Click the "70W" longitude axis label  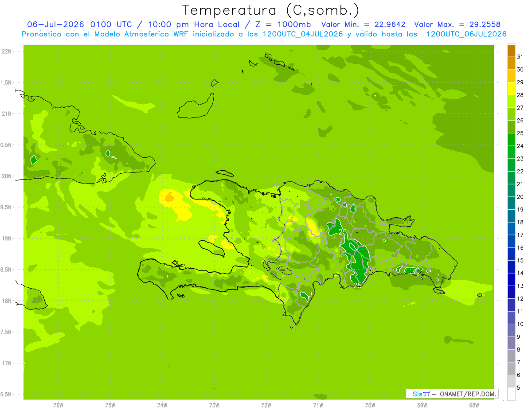[370, 405]
